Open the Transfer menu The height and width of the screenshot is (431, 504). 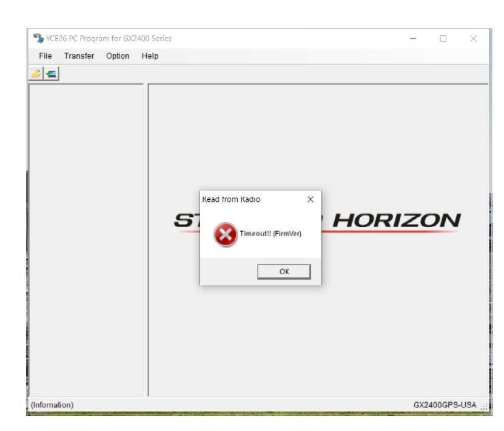pyautogui.click(x=79, y=56)
